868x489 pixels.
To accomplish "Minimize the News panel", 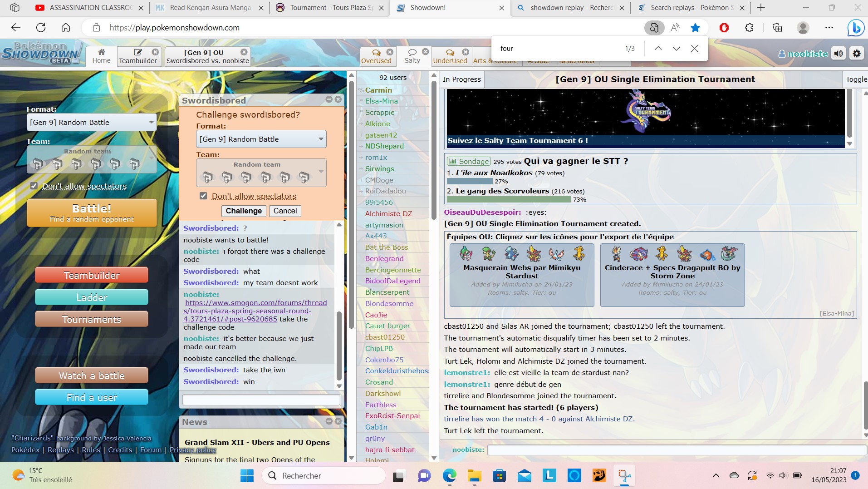I will pos(329,421).
